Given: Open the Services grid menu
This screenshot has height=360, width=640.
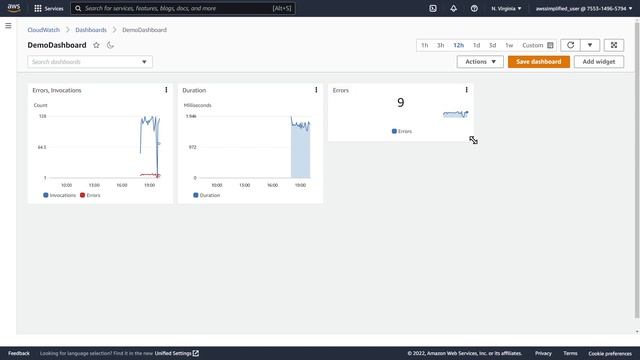Looking at the screenshot, I should pos(49,8).
